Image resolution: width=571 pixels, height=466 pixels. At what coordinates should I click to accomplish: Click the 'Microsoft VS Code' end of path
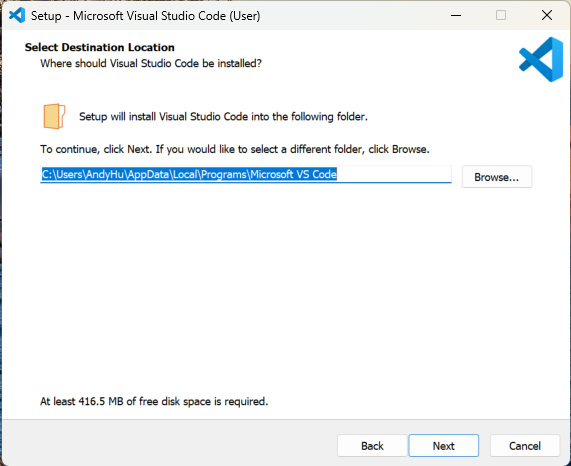pos(294,174)
